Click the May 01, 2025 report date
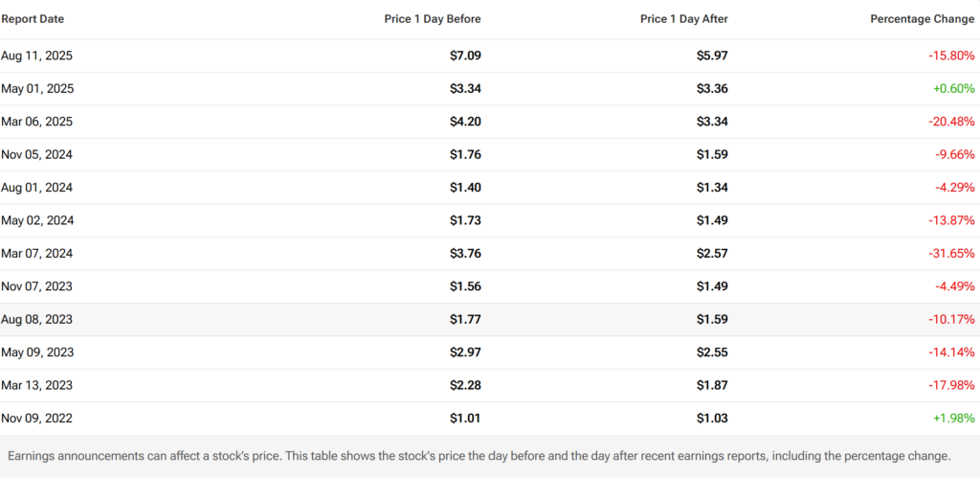Viewport: 980px width, 478px height. 37,89
